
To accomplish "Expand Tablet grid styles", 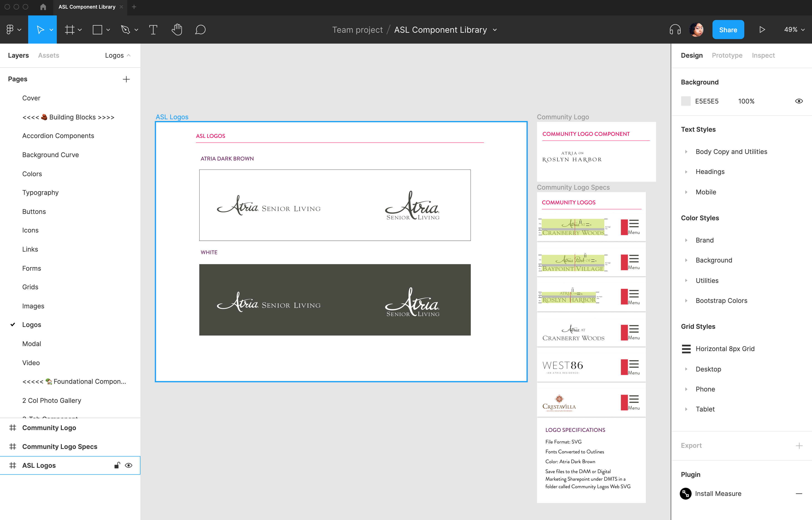I will 686,409.
